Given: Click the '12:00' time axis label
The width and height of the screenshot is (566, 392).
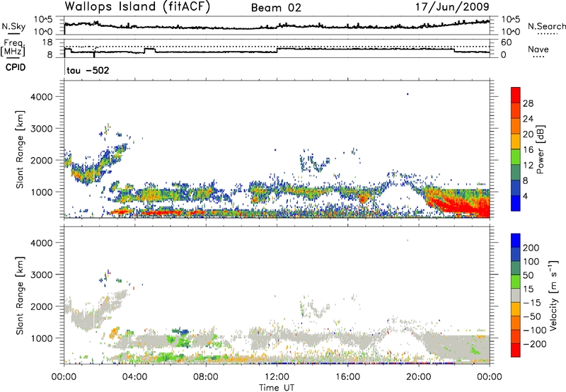Looking at the screenshot, I should click(x=277, y=377).
